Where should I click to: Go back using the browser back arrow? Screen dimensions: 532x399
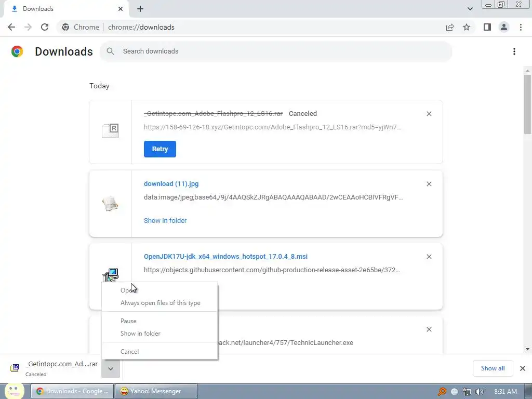[x=11, y=27]
